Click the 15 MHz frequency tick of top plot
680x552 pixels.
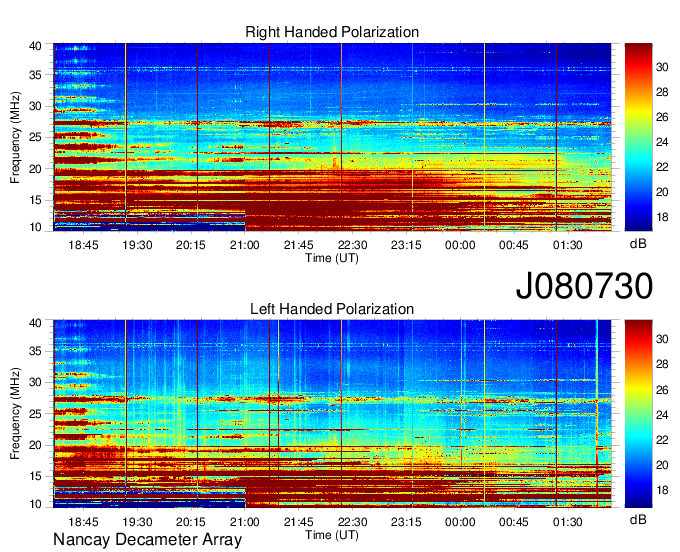(x=35, y=200)
